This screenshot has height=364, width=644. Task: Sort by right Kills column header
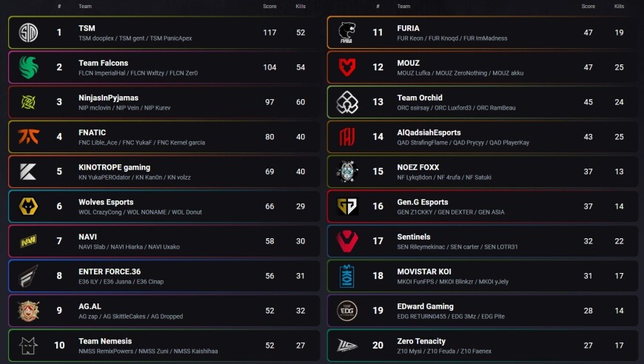619,6
